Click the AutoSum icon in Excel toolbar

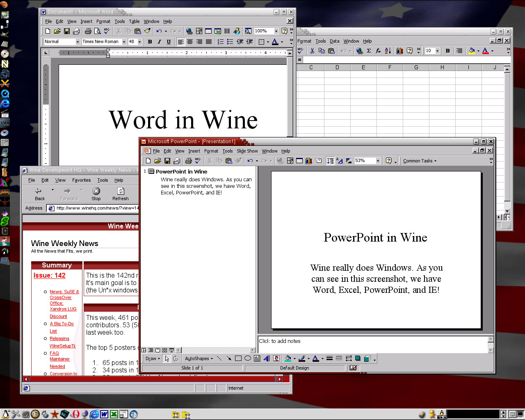coord(369,51)
